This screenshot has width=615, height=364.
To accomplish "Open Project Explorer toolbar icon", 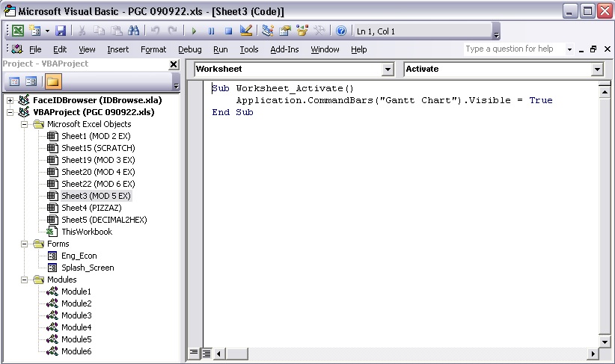I will pyautogui.click(x=268, y=31).
